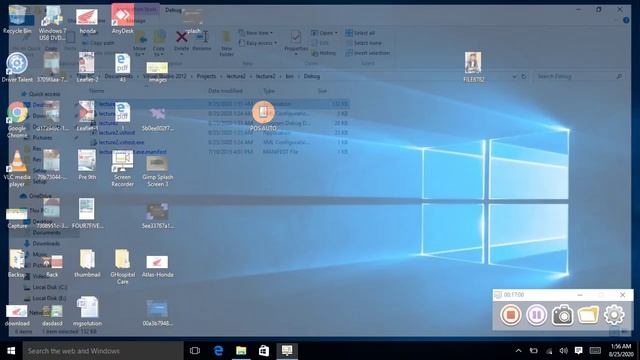Select the FILE8782 desktop image

(x=473, y=68)
